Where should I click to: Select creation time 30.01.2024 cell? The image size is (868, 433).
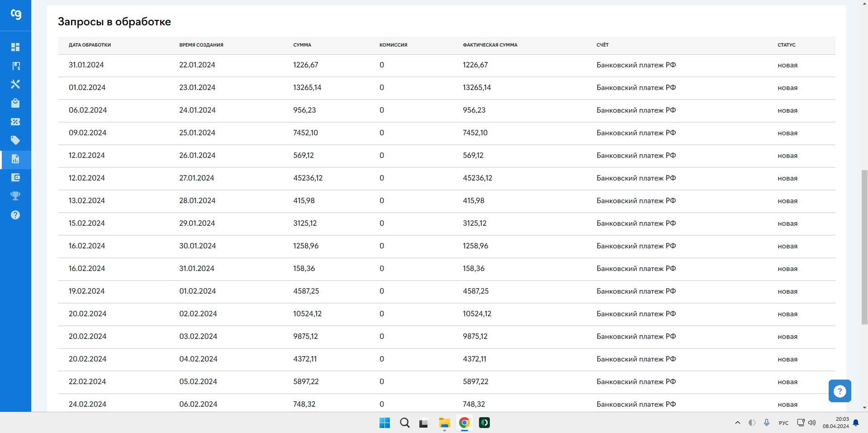pyautogui.click(x=198, y=246)
